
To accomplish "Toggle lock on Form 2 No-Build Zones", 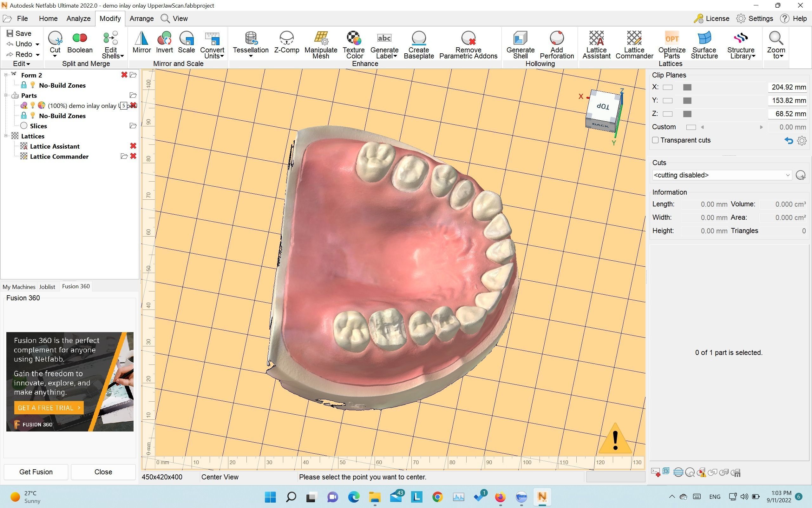I will (24, 85).
